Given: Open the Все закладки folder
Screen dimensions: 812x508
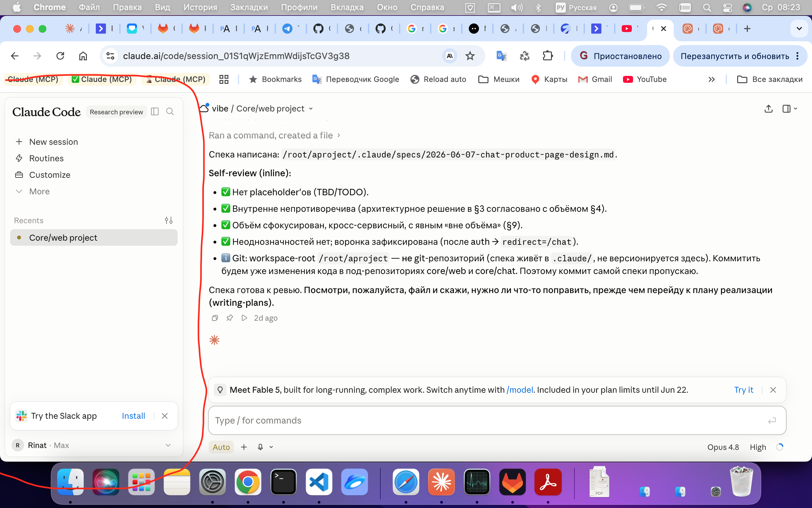Looking at the screenshot, I should [769, 79].
